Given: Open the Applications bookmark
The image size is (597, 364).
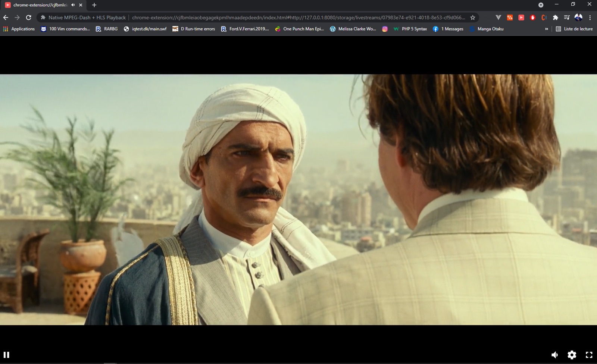Looking at the screenshot, I should (19, 29).
